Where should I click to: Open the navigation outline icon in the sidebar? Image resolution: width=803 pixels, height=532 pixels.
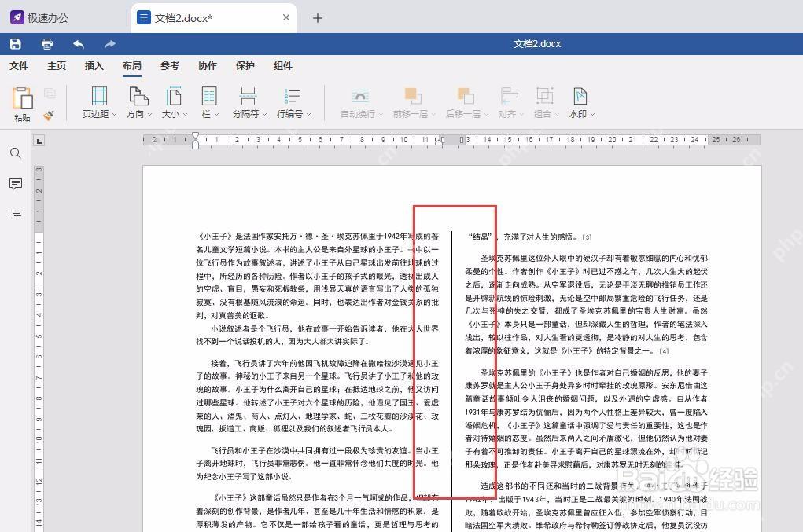pos(16,215)
